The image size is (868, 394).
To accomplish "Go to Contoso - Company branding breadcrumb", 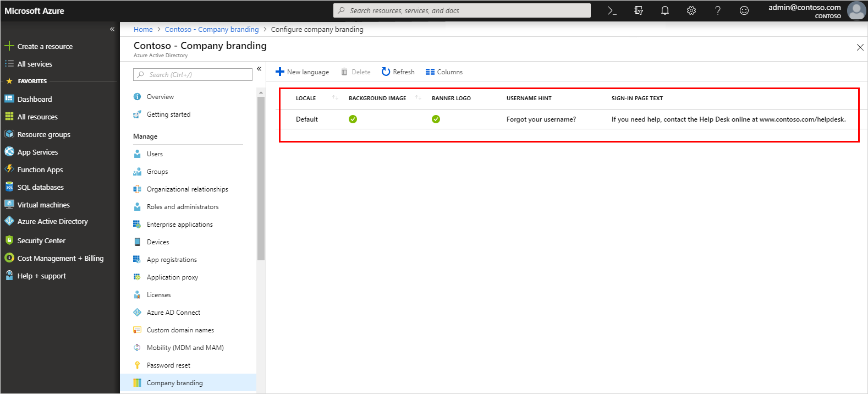I will click(x=212, y=30).
